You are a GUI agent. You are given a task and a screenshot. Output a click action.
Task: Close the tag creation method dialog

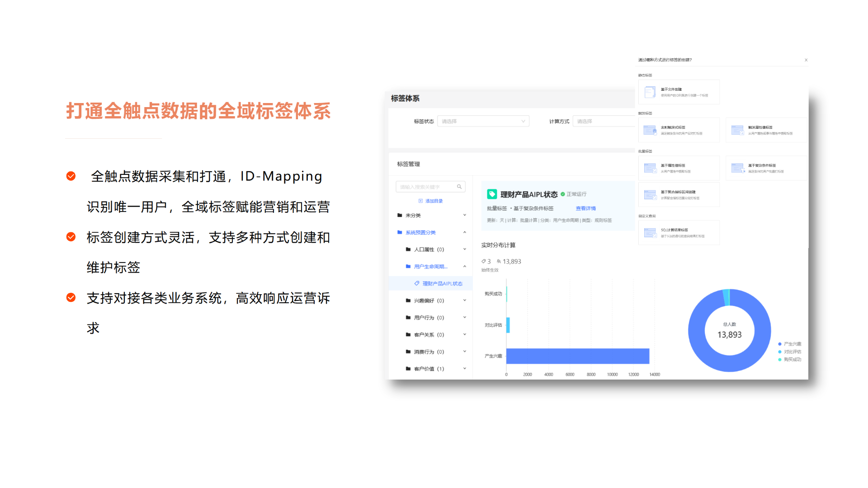(x=806, y=60)
